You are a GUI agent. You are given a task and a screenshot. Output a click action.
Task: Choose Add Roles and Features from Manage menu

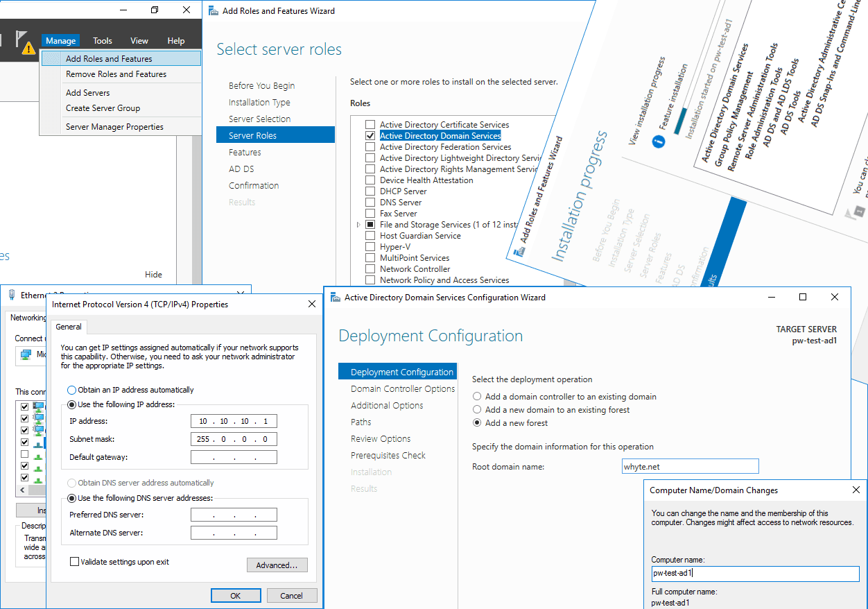(121, 59)
